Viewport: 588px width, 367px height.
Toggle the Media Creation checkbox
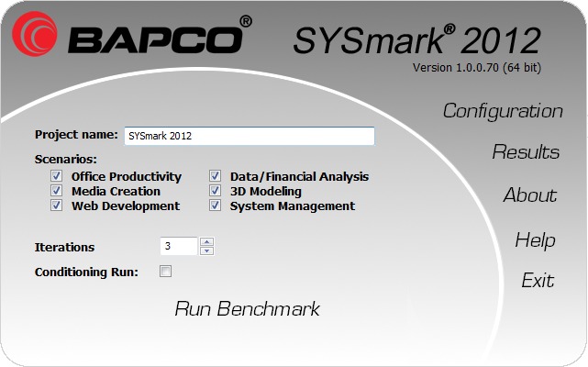coord(57,192)
